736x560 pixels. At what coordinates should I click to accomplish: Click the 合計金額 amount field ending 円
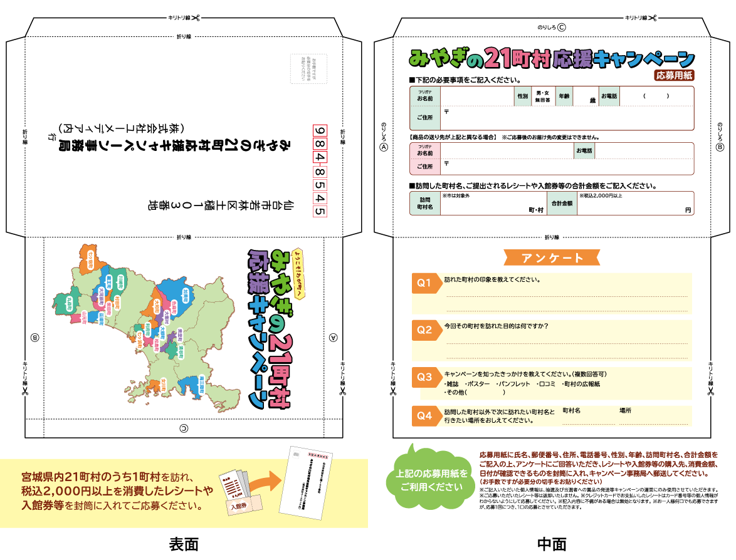tap(635, 203)
